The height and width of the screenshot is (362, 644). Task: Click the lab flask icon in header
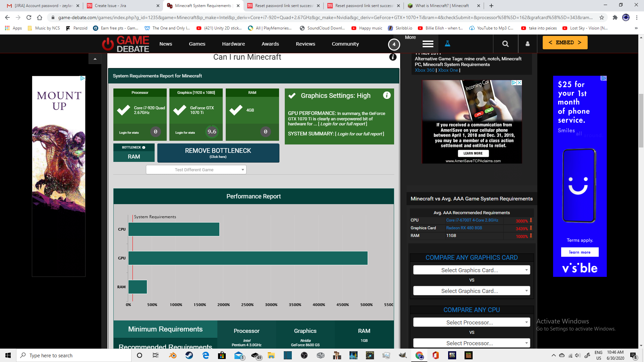pyautogui.click(x=447, y=44)
